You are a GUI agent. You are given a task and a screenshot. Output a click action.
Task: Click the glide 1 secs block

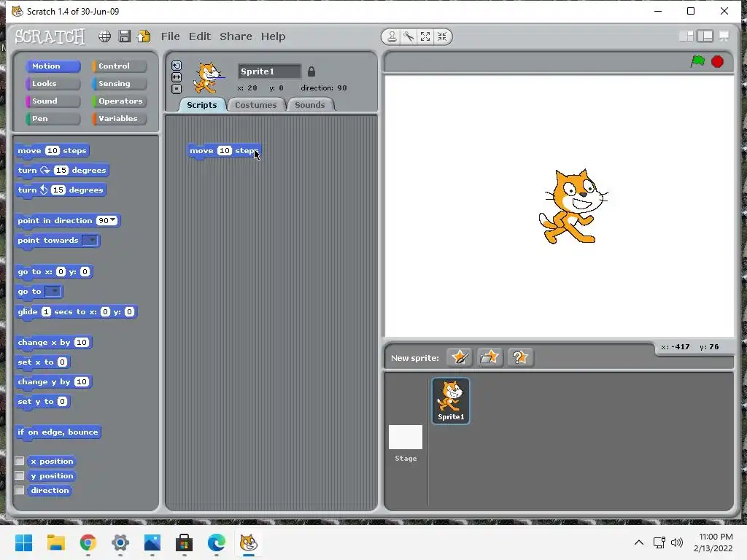pos(76,312)
